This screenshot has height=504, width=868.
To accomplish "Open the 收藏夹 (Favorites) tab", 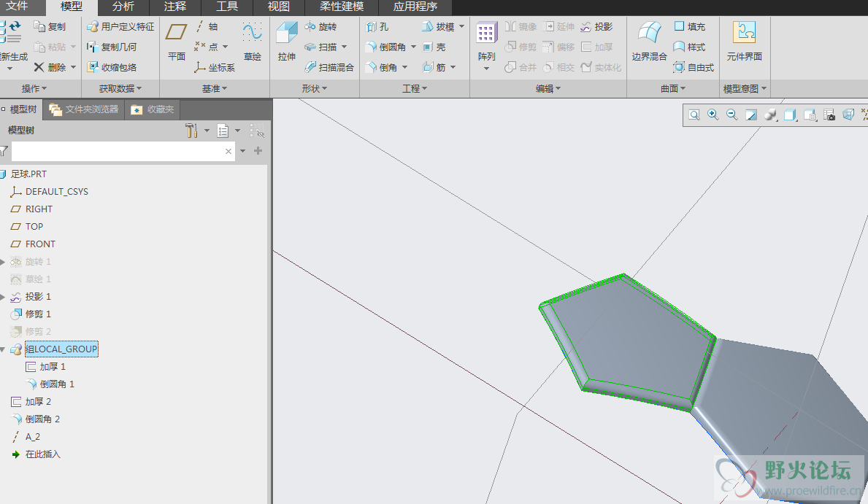I will [153, 109].
